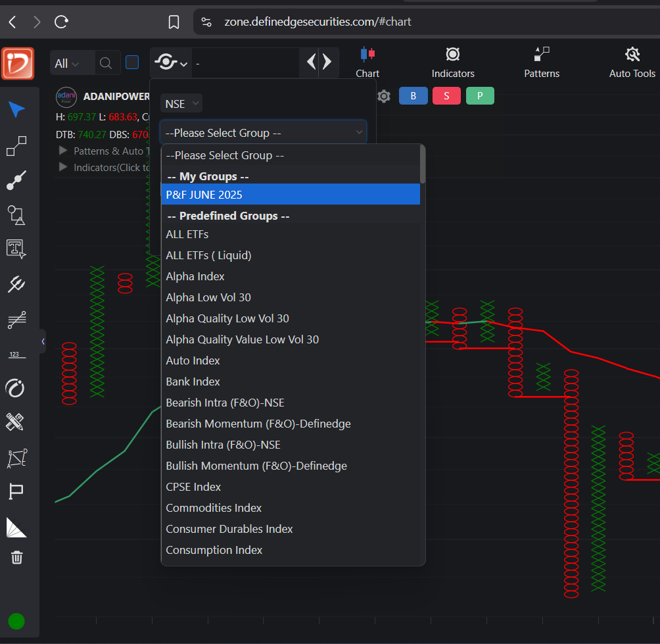
Task: Choose ALL ETFs ( Liquid) option
Action: click(x=291, y=255)
